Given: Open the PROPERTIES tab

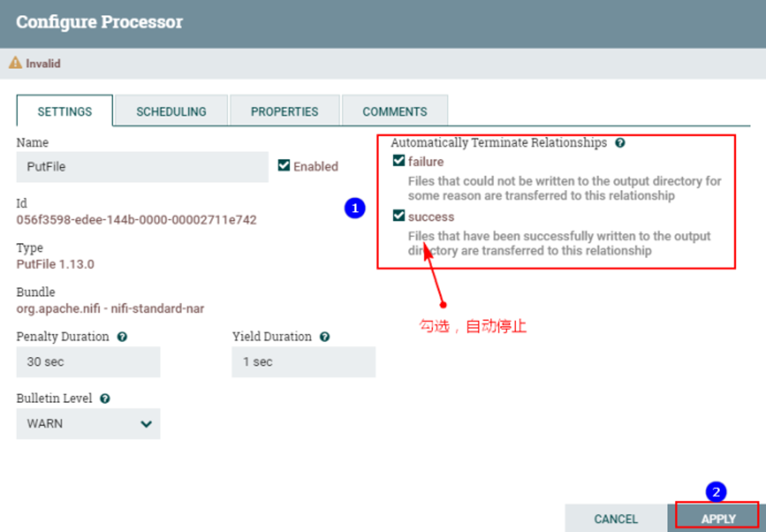Looking at the screenshot, I should [284, 111].
